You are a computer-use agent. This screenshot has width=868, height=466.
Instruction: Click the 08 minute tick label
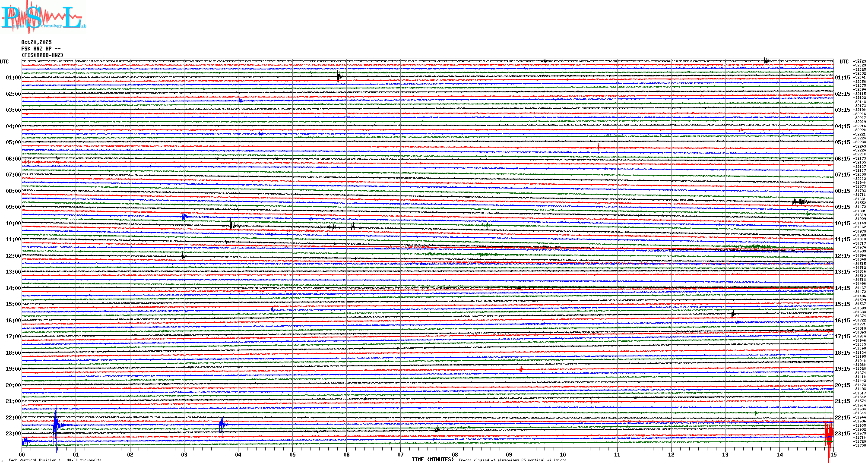[x=455, y=455]
